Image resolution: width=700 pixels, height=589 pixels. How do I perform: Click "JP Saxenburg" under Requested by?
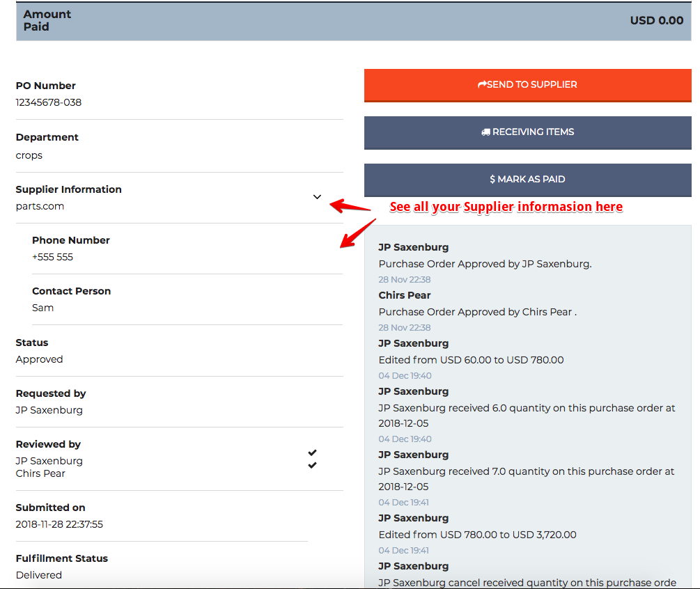point(49,410)
